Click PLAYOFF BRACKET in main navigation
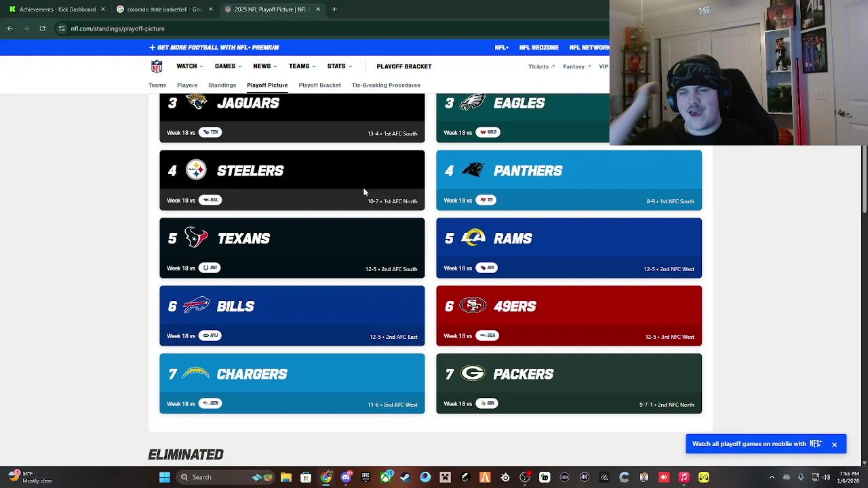This screenshot has width=868, height=488. (404, 66)
